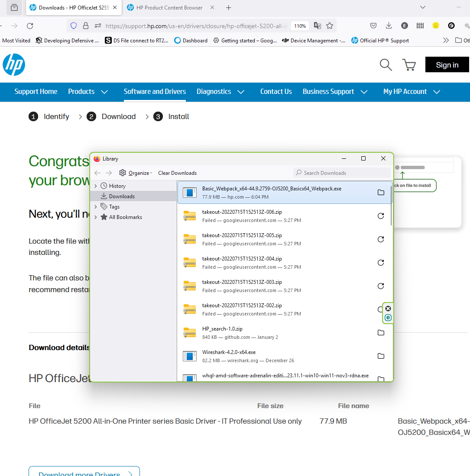Switch to Downloads - HP OfficeJet tab
This screenshot has height=476, width=470.
pyautogui.click(x=74, y=8)
